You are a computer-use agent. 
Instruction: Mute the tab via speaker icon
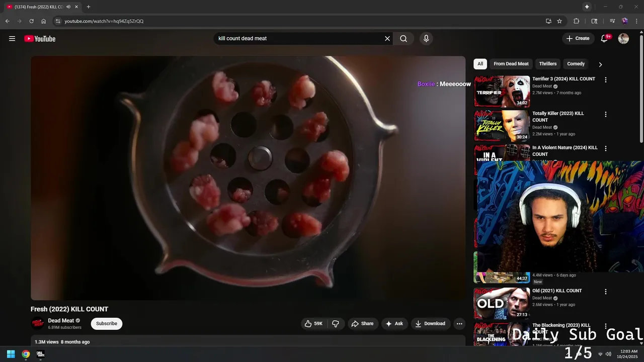point(68,7)
